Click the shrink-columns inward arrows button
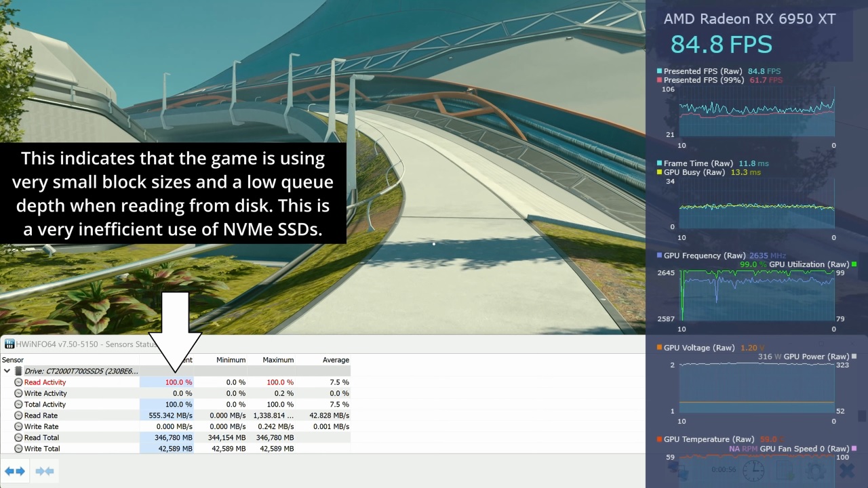 [x=45, y=471]
